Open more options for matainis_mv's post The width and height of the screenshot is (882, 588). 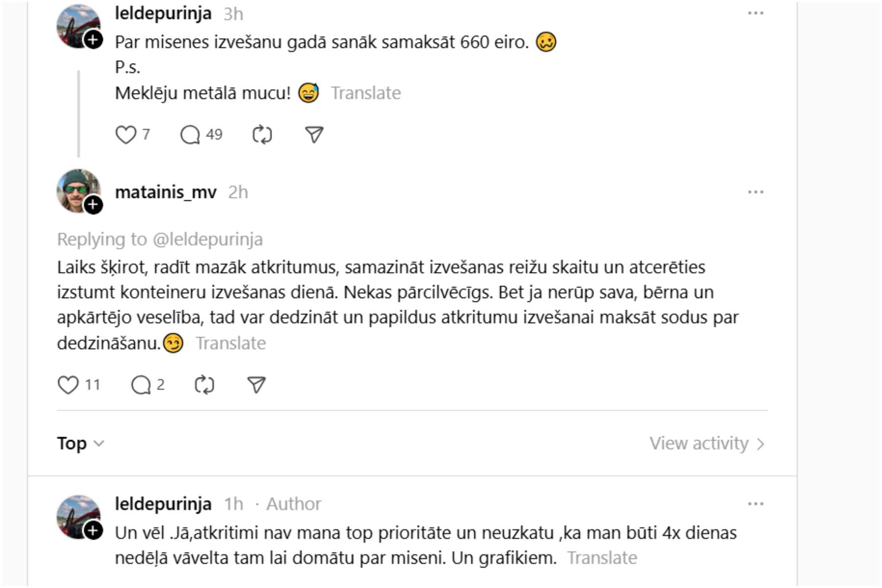click(x=755, y=192)
